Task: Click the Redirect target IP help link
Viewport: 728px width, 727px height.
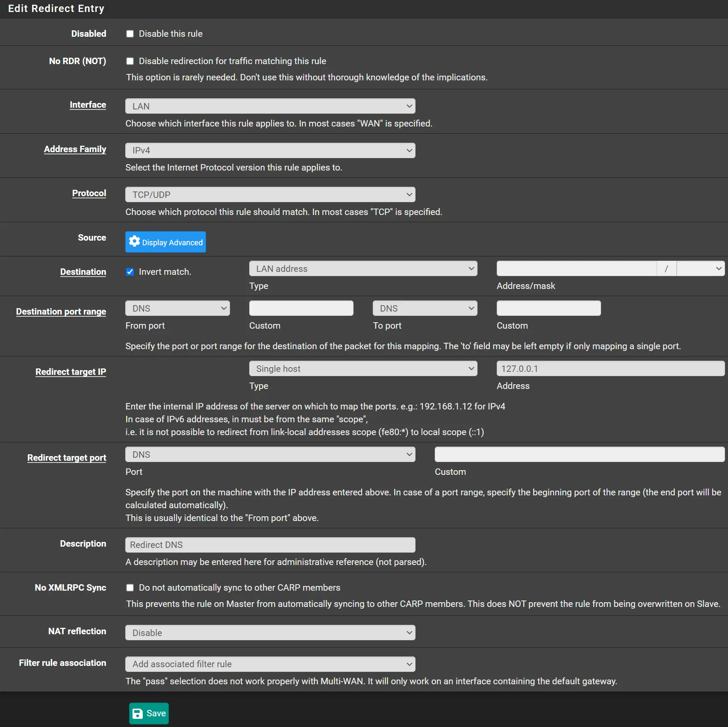Action: tap(71, 372)
